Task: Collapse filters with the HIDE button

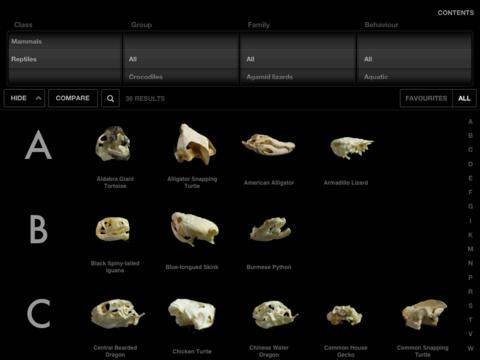Action: click(24, 98)
